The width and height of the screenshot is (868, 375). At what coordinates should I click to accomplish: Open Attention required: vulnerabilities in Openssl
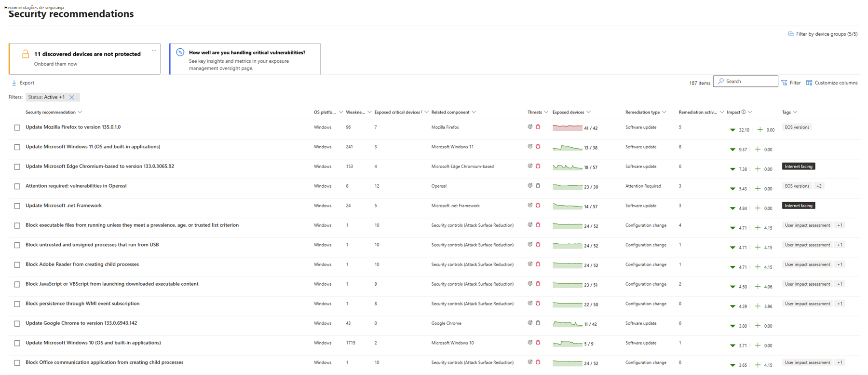pyautogui.click(x=76, y=186)
